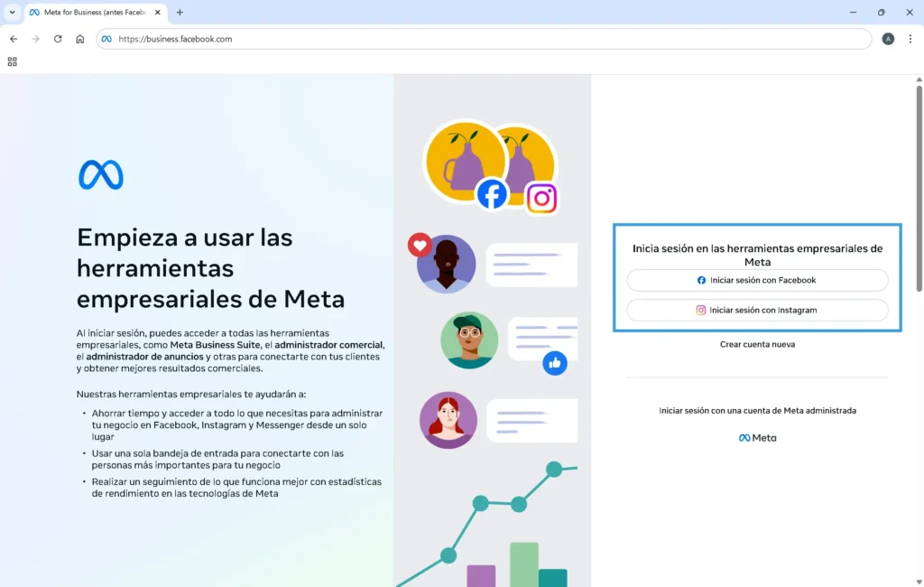
Task: Restore down the browser window
Action: (882, 12)
